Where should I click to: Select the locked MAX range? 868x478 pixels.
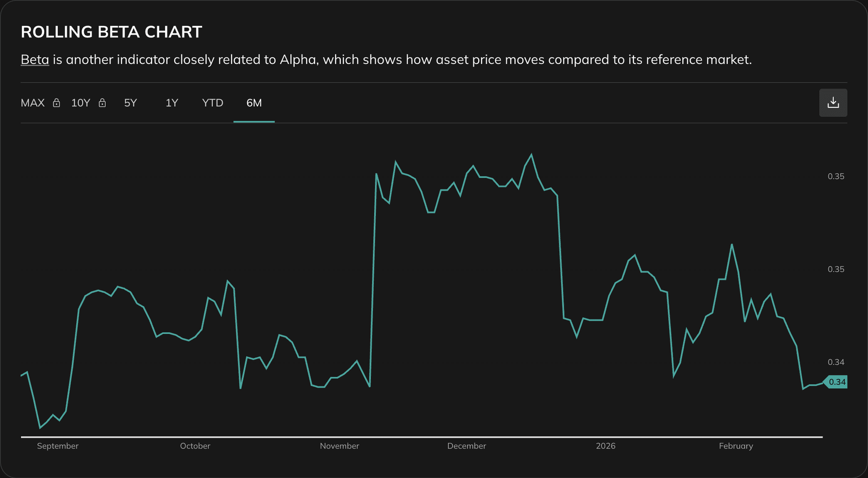[32, 103]
